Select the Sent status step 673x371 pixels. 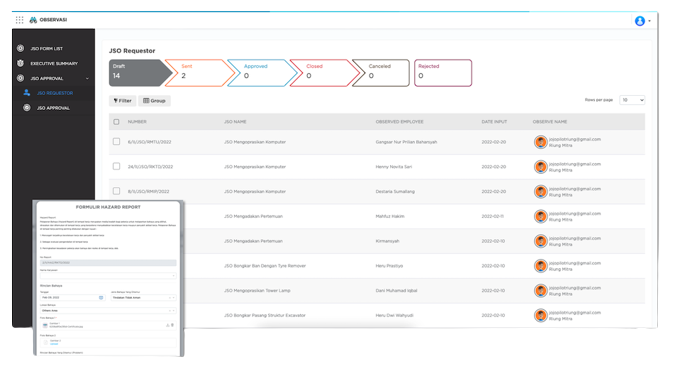(x=200, y=73)
